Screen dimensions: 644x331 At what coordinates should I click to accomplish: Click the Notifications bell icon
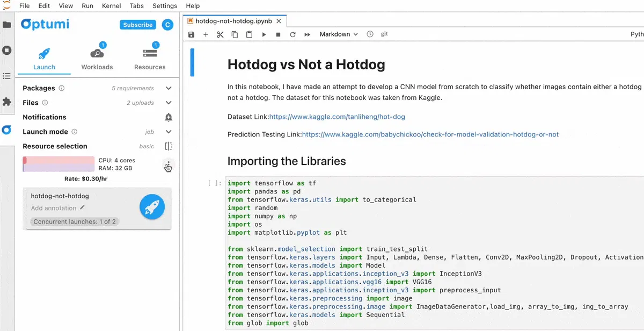(x=169, y=117)
